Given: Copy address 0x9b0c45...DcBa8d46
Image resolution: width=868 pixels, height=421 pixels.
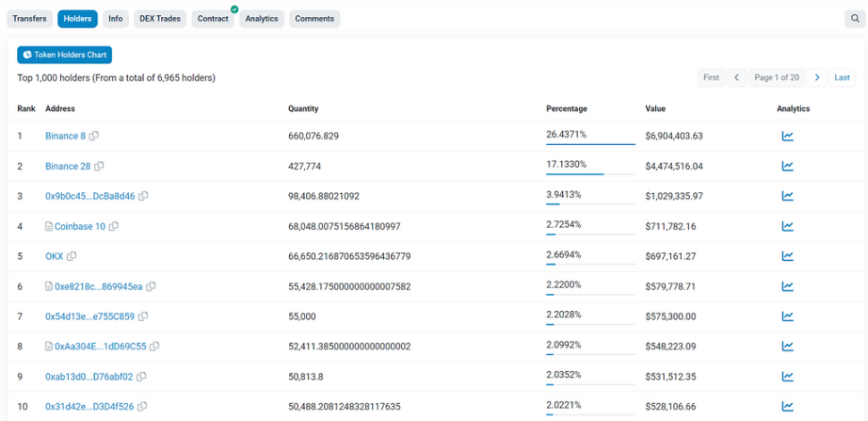Looking at the screenshot, I should (144, 196).
